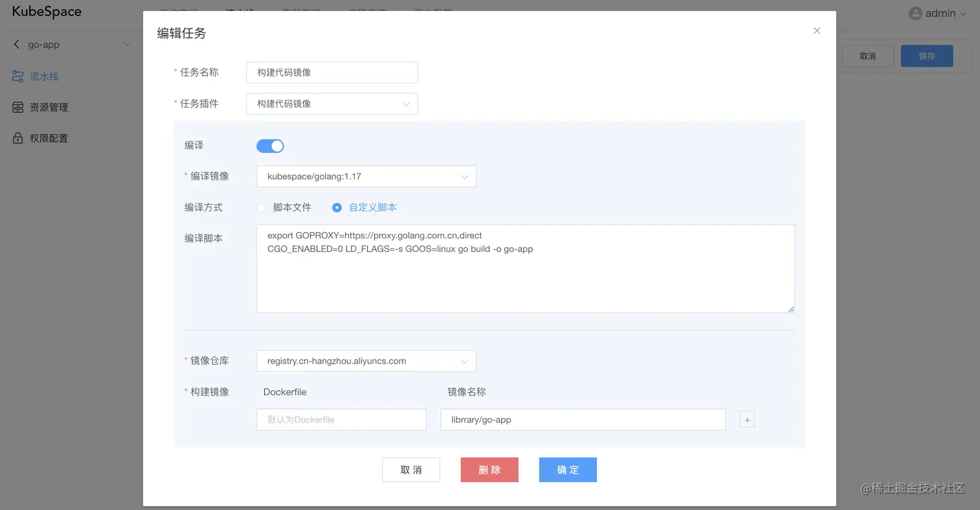Click the 镜像名称 column heading

(x=467, y=392)
